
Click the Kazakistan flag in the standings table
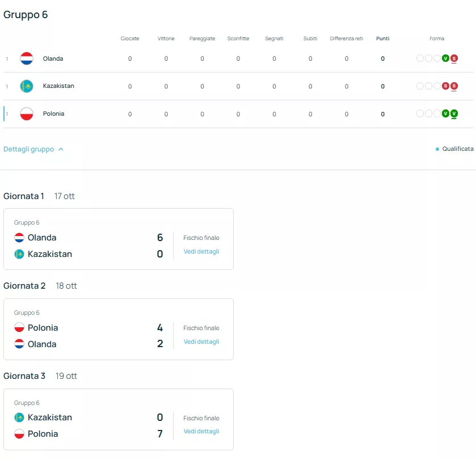(x=27, y=86)
